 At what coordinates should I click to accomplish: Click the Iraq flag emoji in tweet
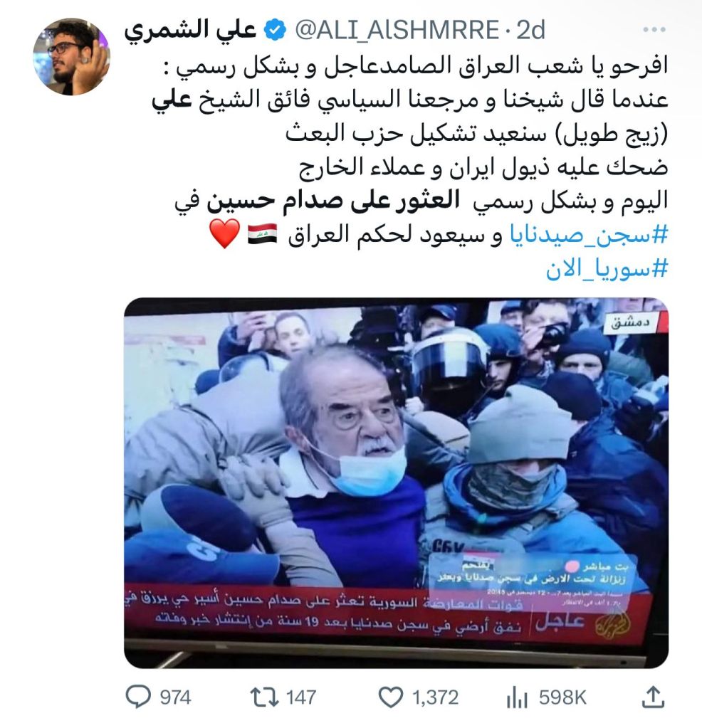click(263, 233)
